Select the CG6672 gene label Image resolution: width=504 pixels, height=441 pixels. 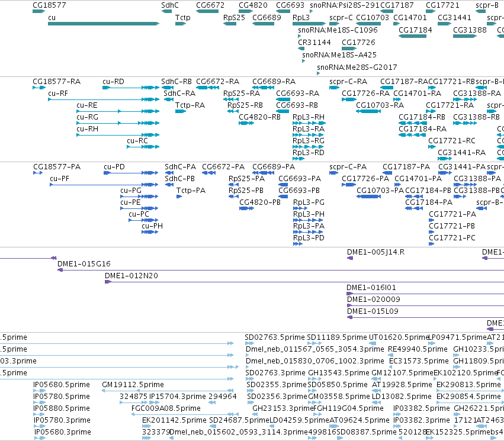[x=210, y=5]
